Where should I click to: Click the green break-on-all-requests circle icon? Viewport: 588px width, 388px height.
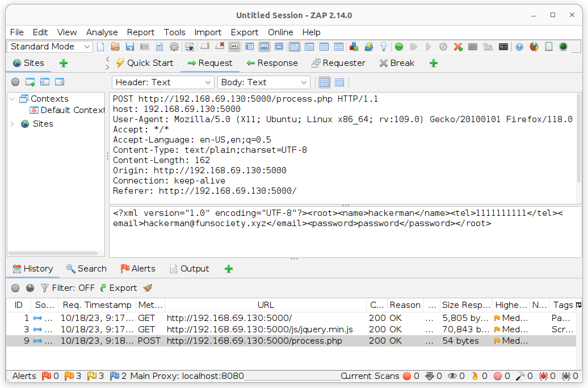tap(399, 47)
